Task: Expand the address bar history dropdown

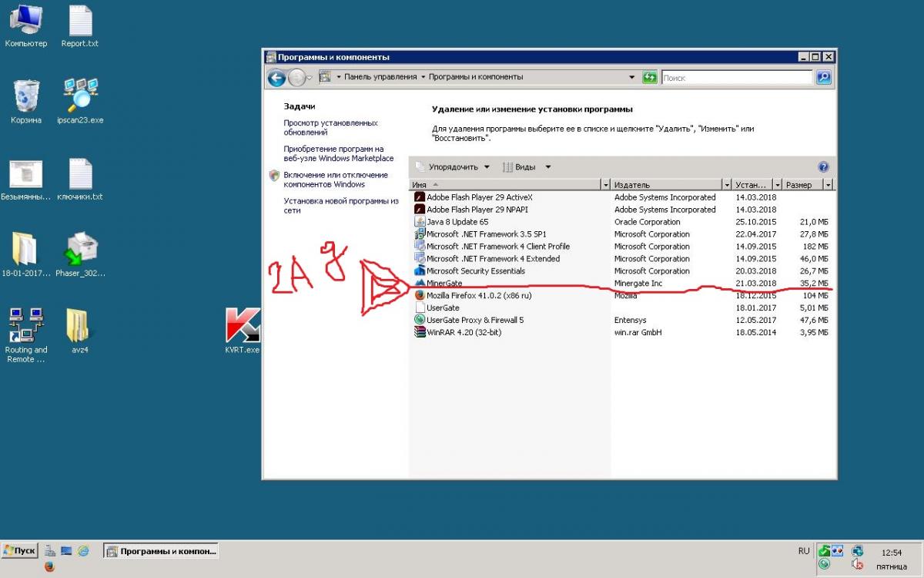Action: (x=632, y=77)
